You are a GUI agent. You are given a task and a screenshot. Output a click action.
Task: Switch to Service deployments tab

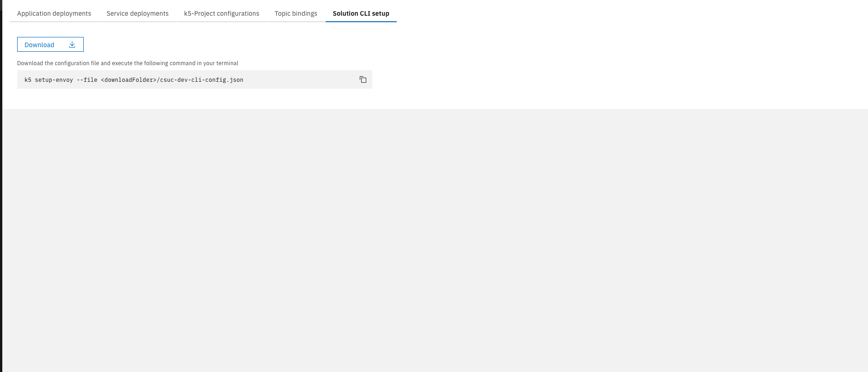137,13
